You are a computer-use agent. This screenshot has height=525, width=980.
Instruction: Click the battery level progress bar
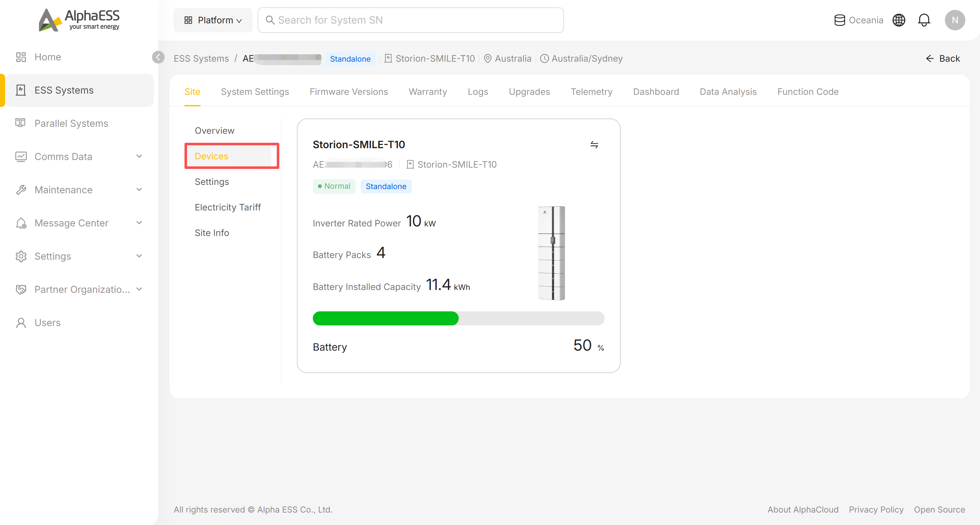458,318
